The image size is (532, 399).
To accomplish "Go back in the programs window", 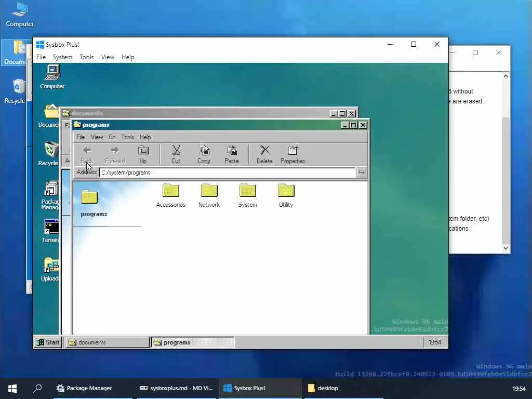I will click(x=87, y=154).
